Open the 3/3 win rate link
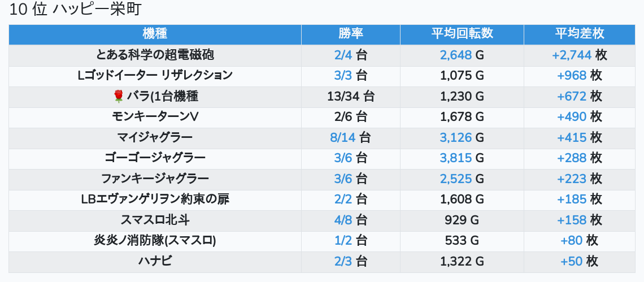 (x=343, y=76)
